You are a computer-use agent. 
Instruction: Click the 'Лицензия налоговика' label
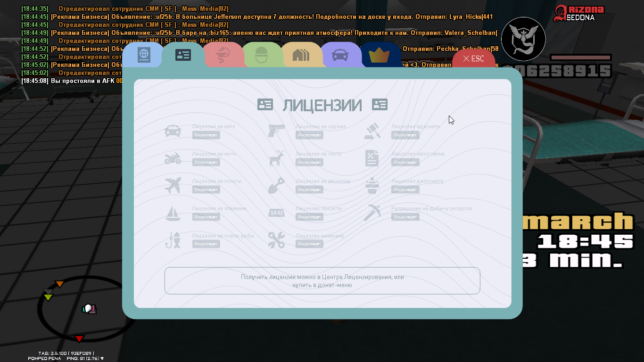click(418, 154)
